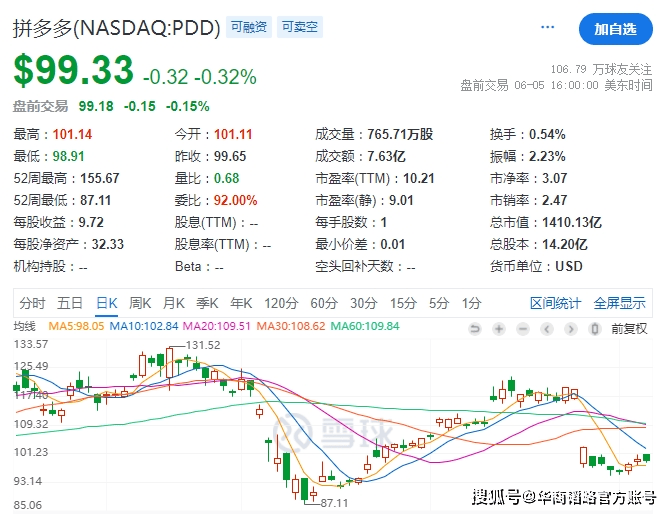Click the MA30:108.62 indicator label

(291, 326)
